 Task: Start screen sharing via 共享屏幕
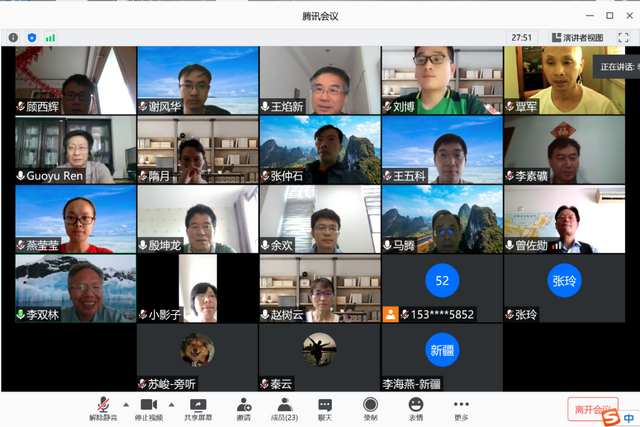[197, 408]
